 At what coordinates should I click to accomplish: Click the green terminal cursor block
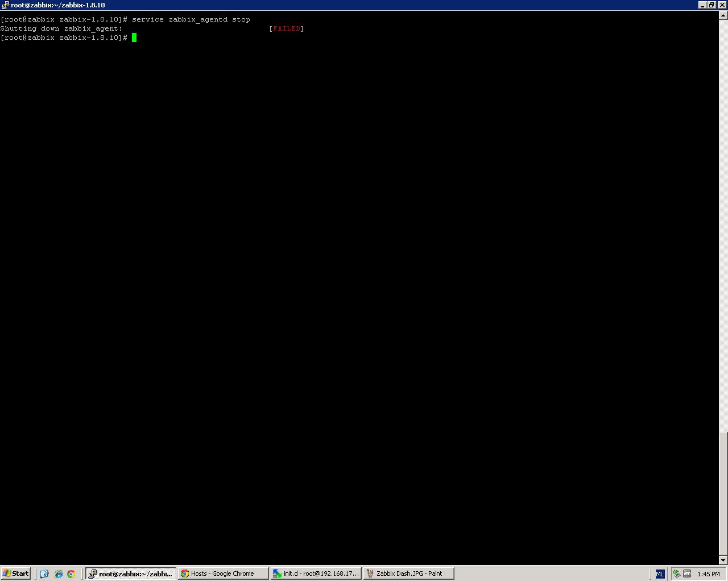(x=134, y=38)
